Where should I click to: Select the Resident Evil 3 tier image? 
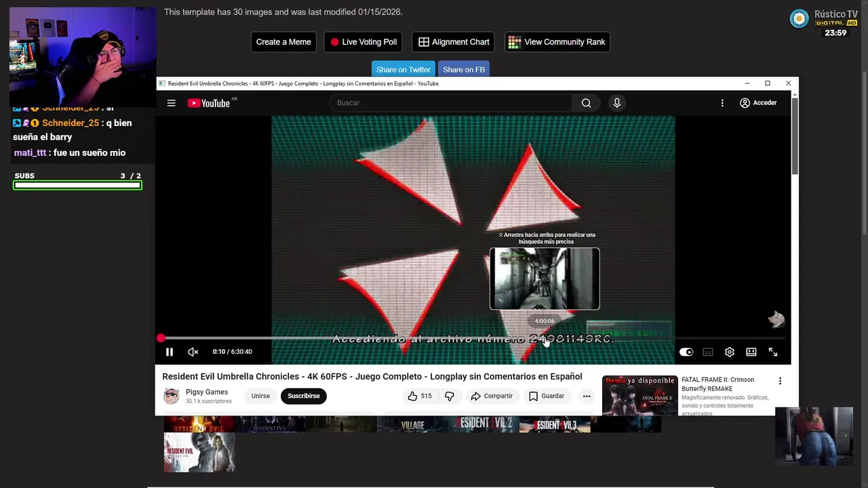[555, 424]
